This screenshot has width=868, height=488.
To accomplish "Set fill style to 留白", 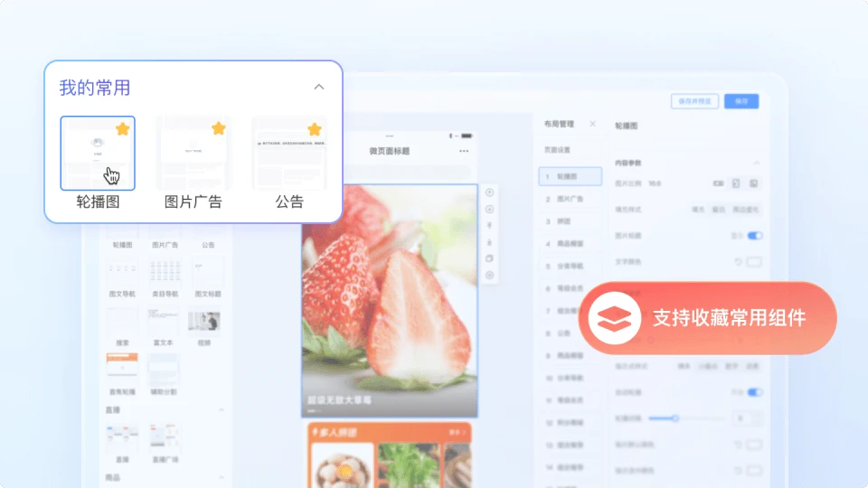I will coord(719,210).
